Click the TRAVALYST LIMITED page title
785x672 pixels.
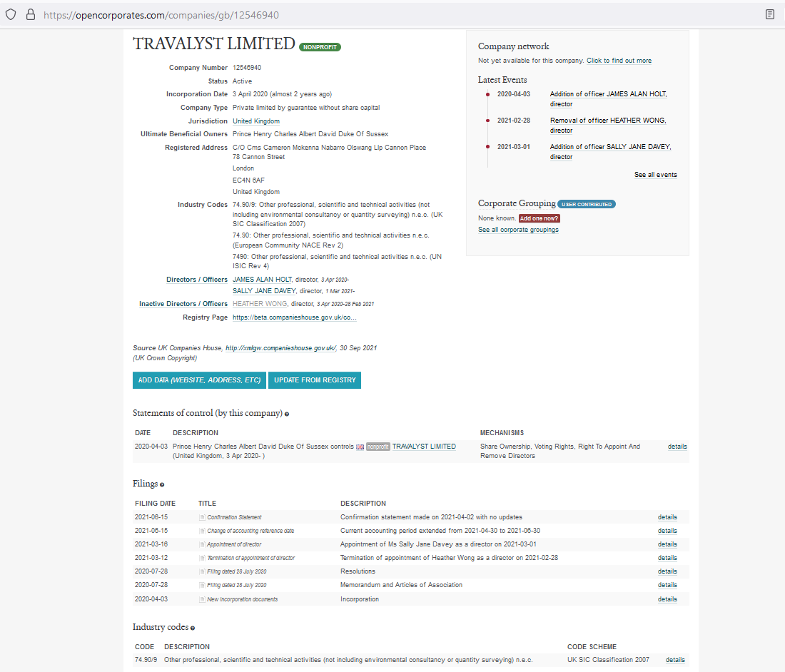(x=214, y=44)
